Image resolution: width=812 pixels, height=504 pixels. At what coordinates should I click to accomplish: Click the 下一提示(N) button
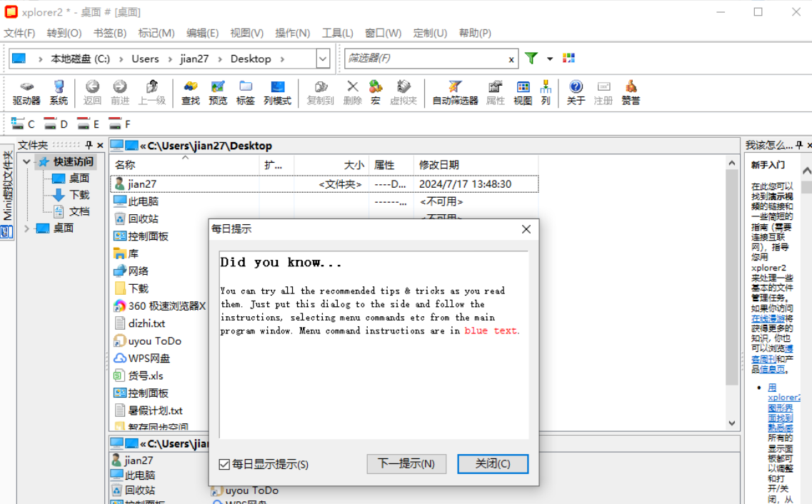coord(406,464)
